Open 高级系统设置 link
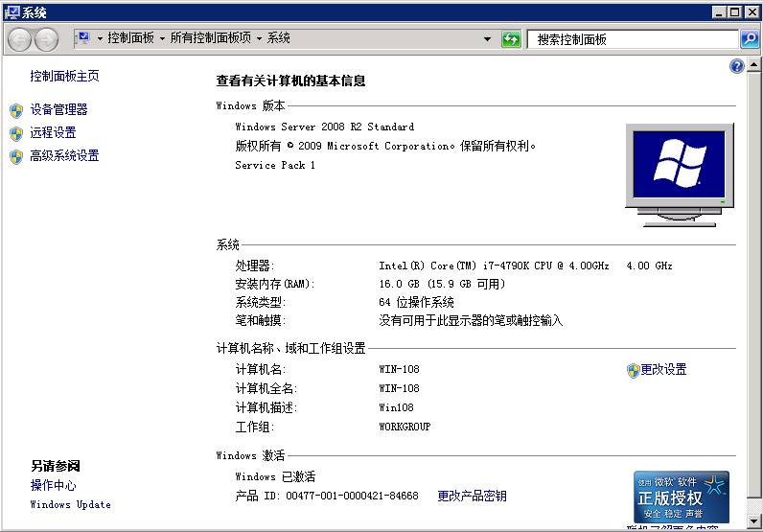 tap(64, 155)
